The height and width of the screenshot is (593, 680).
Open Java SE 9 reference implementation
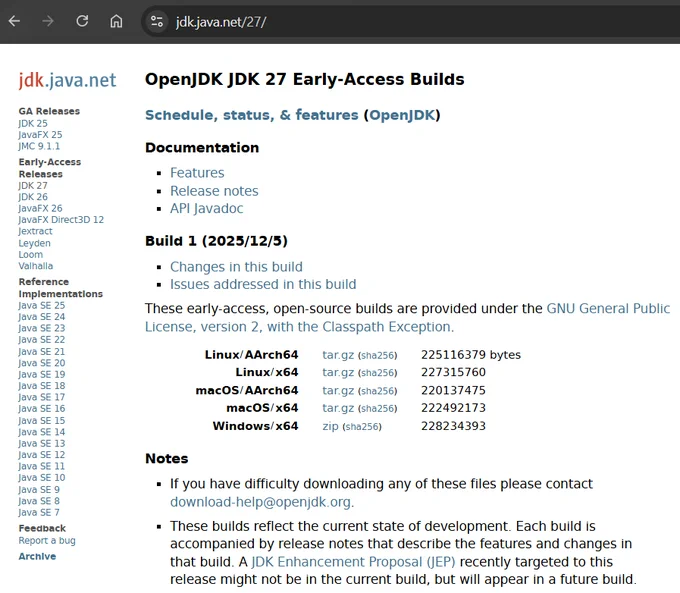click(39, 490)
